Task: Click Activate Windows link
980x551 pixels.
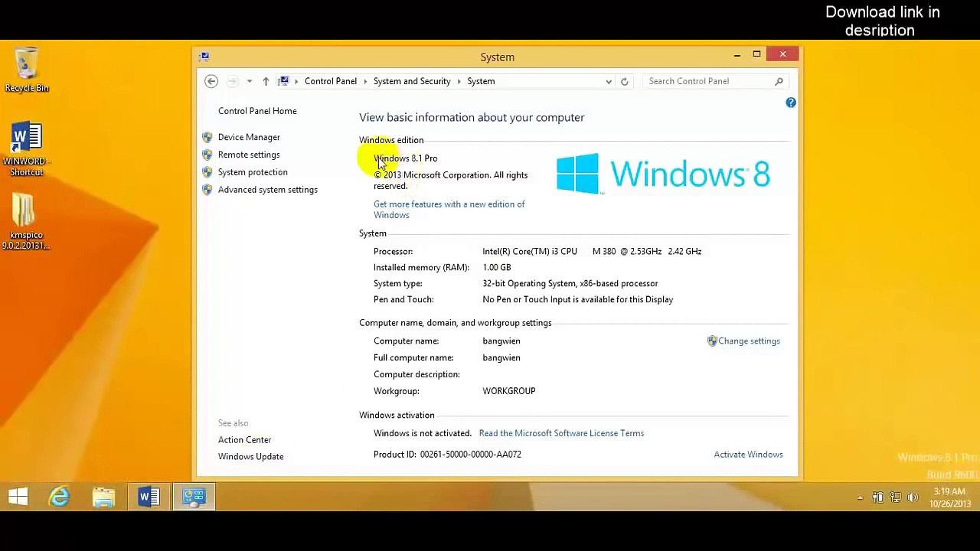Action: click(x=748, y=455)
